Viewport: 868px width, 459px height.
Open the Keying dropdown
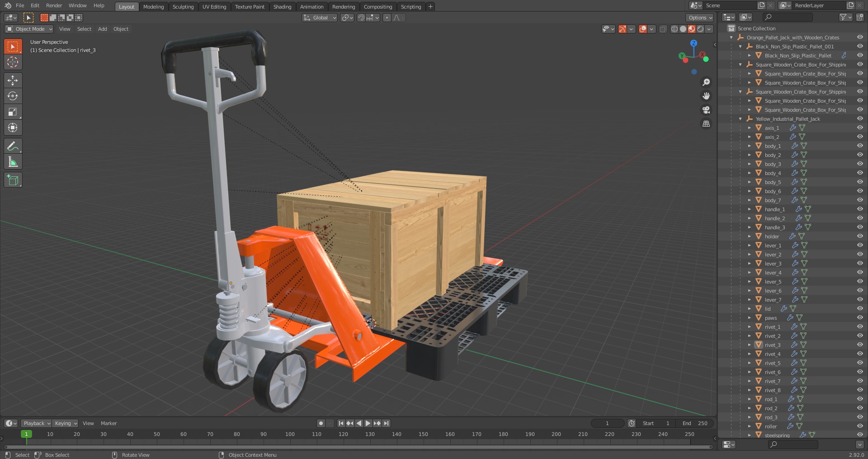(66, 423)
